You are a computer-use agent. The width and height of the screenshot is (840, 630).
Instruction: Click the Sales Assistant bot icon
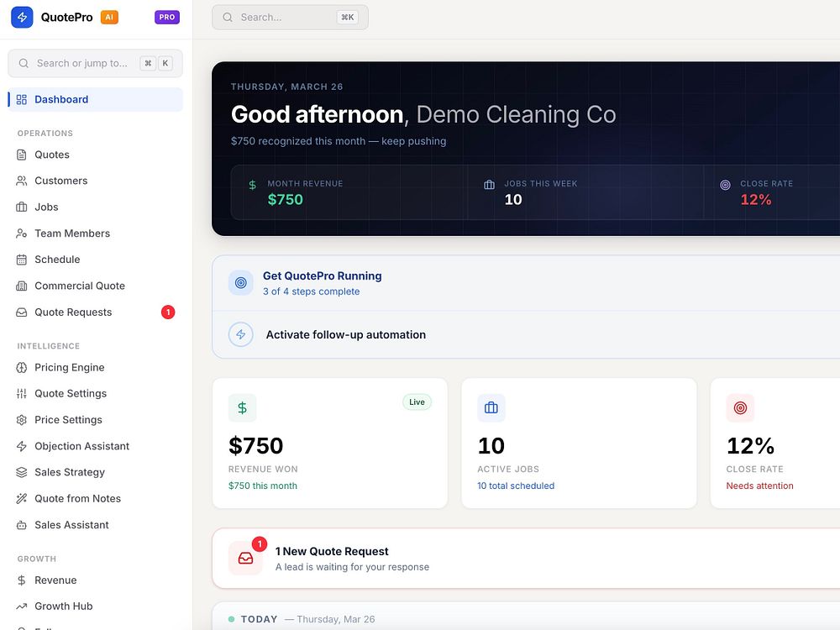coord(22,525)
